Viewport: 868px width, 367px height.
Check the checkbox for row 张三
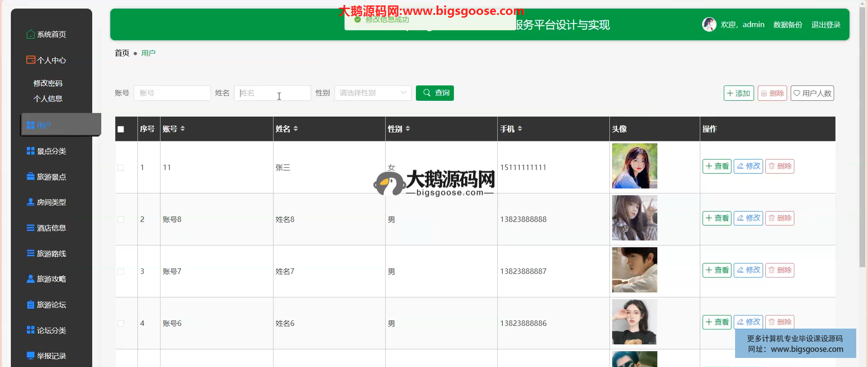[121, 168]
